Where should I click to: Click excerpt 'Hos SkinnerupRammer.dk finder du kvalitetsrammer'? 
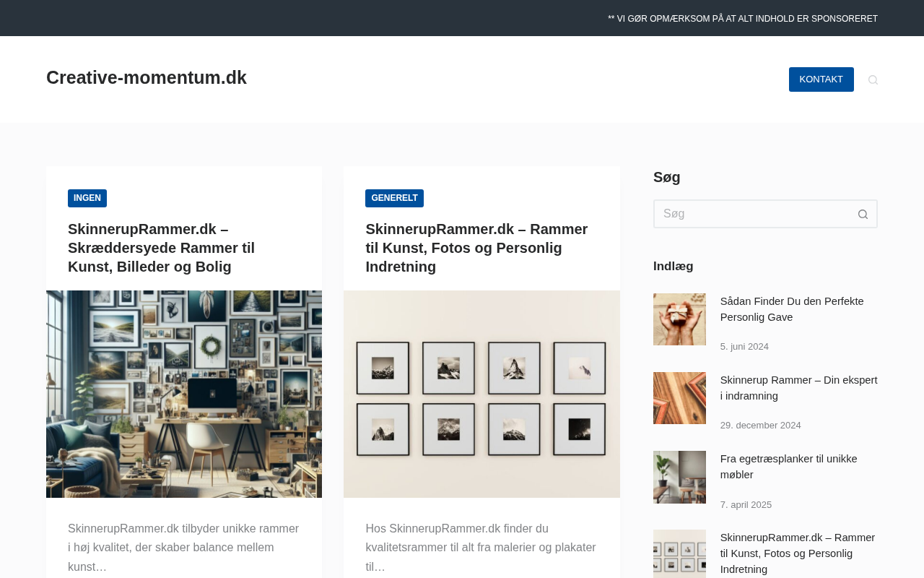pos(481,548)
